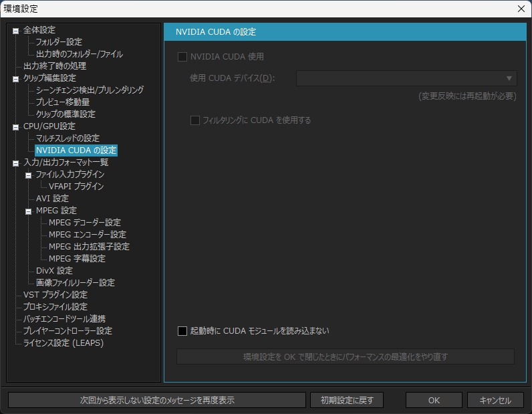Open VFAPI プラグイン settings
The height and width of the screenshot is (414, 532).
click(x=76, y=187)
